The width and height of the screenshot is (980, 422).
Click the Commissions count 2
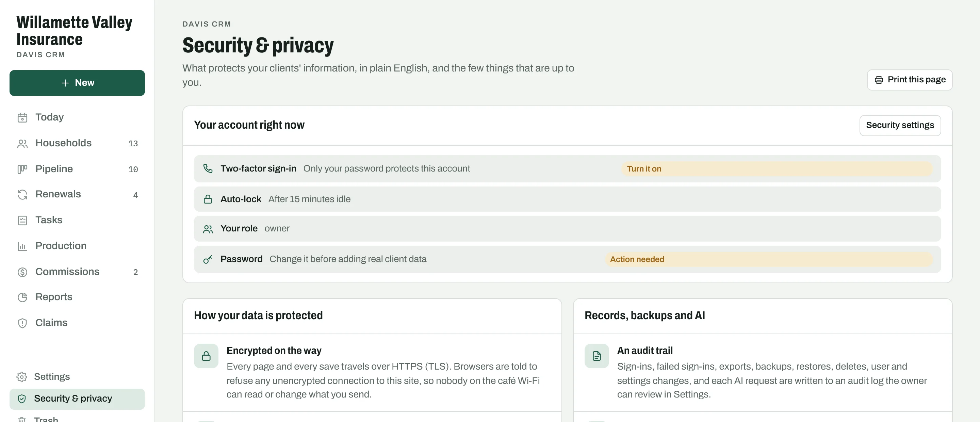tap(135, 273)
